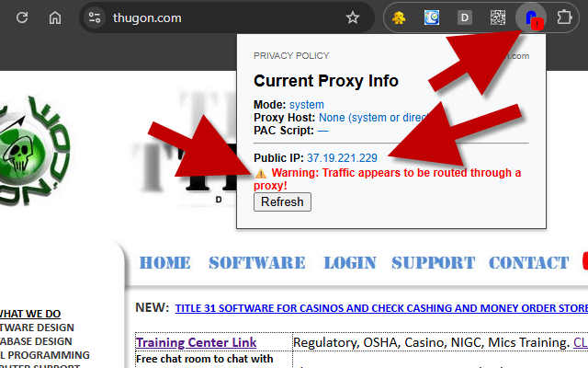Open the HOME navigation tab
588x368 pixels.
[165, 263]
